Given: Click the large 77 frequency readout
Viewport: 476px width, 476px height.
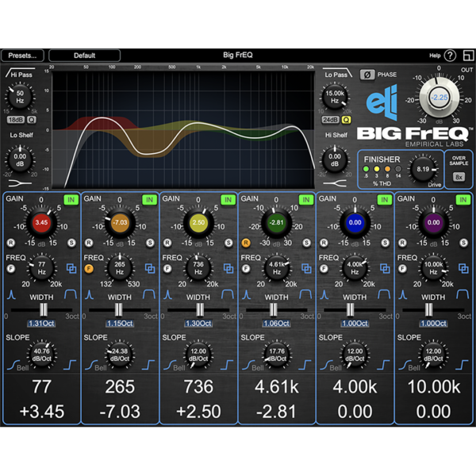Looking at the screenshot, I should point(41,387).
